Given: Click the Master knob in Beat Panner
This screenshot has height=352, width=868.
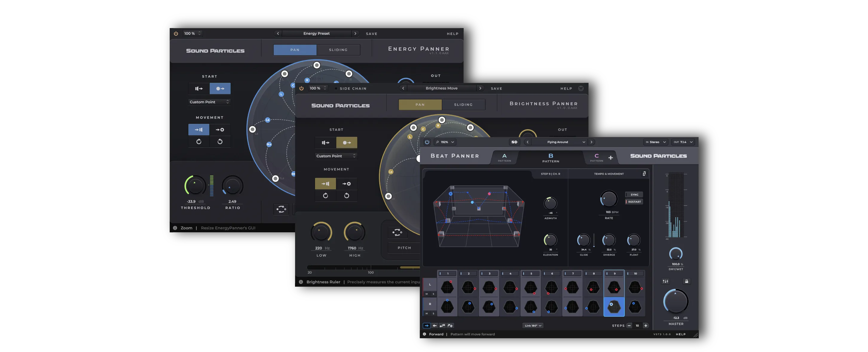Looking at the screenshot, I should click(x=676, y=302).
